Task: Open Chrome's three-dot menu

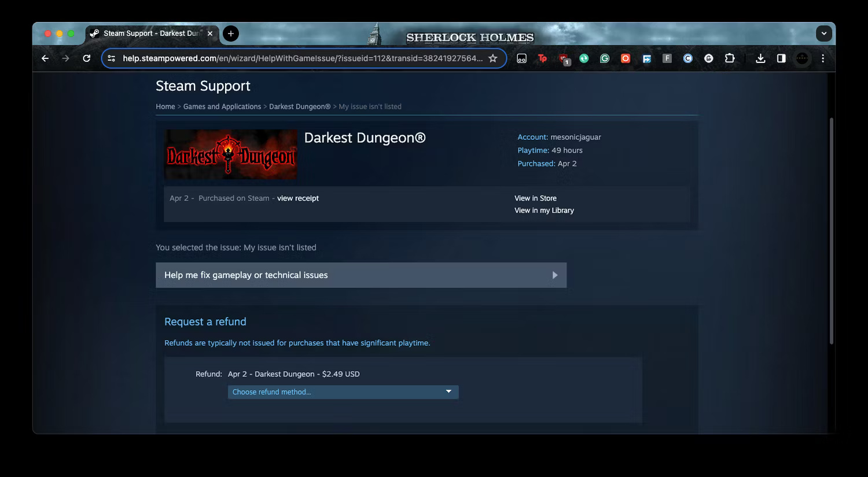Action: pyautogui.click(x=823, y=58)
